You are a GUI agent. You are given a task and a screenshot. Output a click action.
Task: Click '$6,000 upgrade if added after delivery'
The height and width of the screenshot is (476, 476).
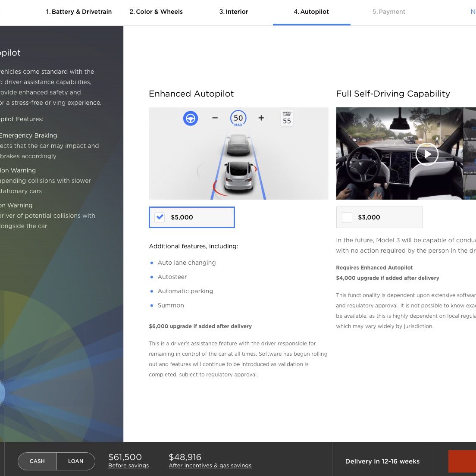pyautogui.click(x=200, y=326)
